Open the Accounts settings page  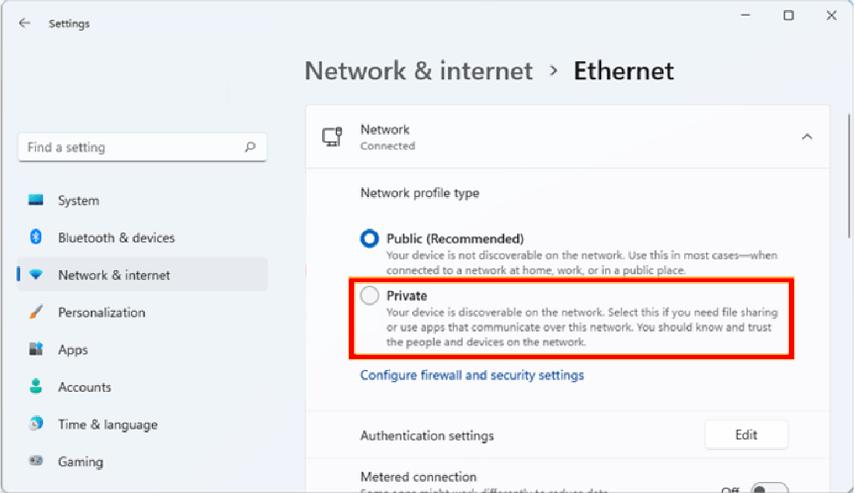(x=84, y=387)
